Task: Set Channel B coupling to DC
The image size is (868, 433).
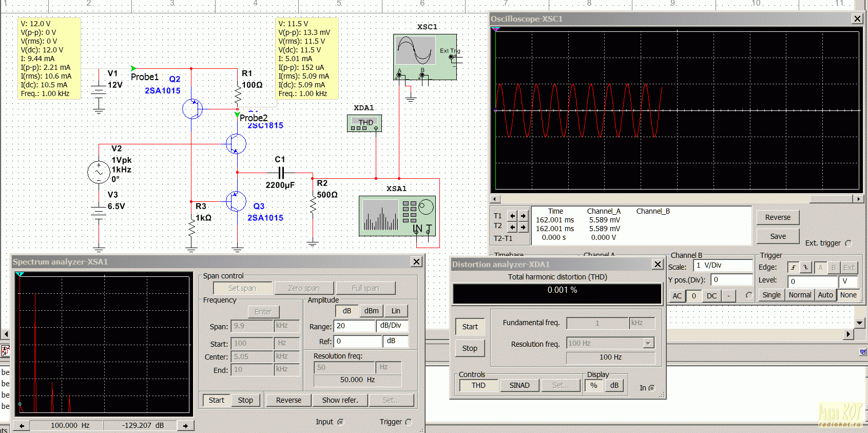Action: [x=711, y=296]
